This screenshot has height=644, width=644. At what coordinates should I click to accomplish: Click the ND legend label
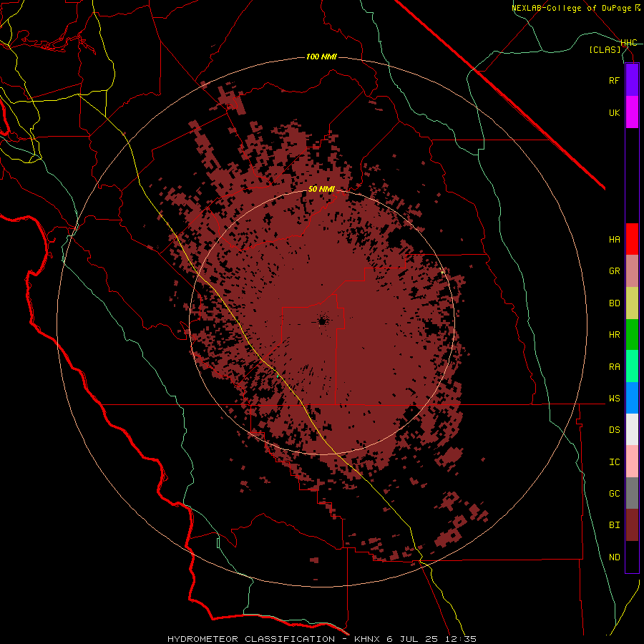(x=614, y=557)
